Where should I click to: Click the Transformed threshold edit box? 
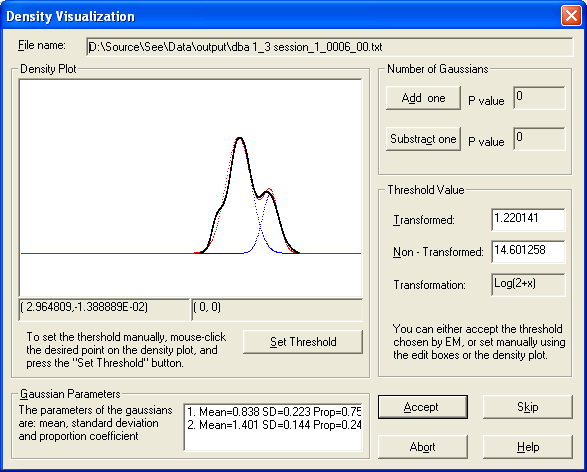pyautogui.click(x=528, y=220)
